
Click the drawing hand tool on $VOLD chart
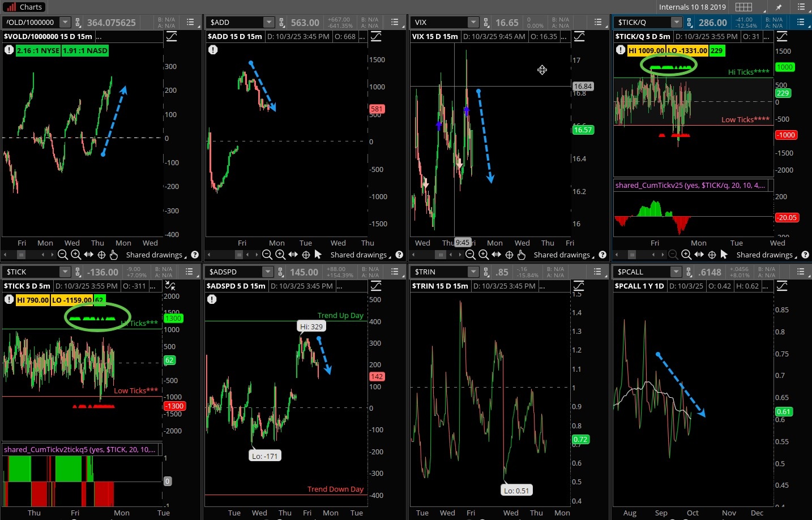[114, 255]
